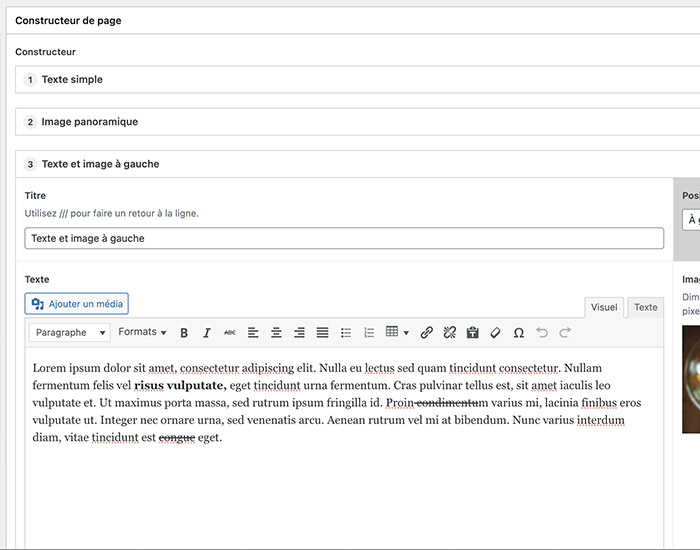Image resolution: width=700 pixels, height=550 pixels.
Task: Center align the paragraph text
Action: (276, 333)
